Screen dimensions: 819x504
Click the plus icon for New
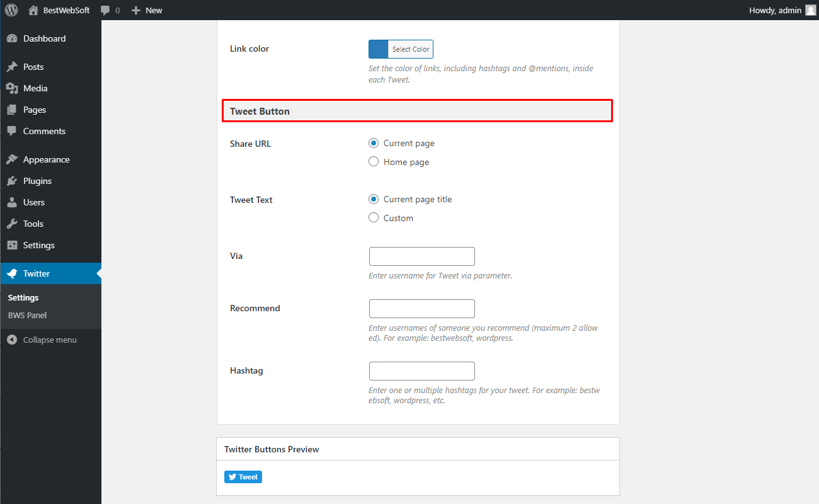pos(135,10)
